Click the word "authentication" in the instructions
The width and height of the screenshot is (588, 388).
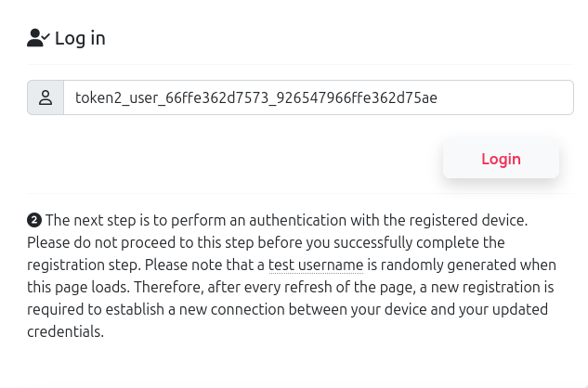point(297,220)
